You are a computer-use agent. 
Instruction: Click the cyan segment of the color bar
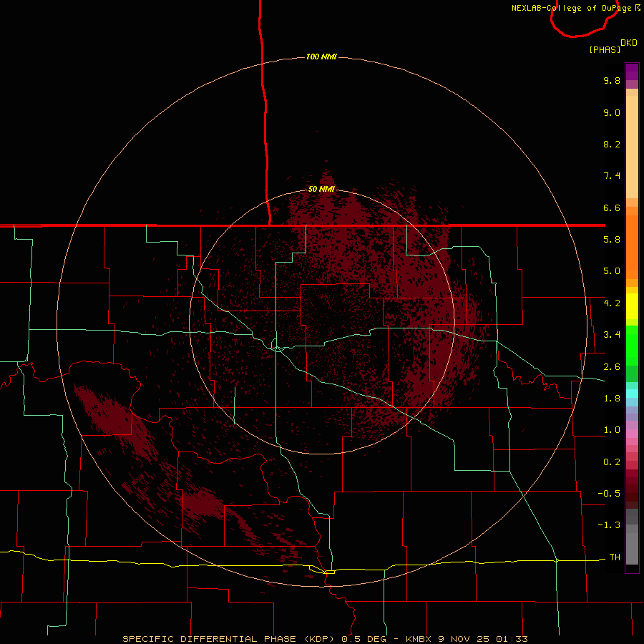632,394
